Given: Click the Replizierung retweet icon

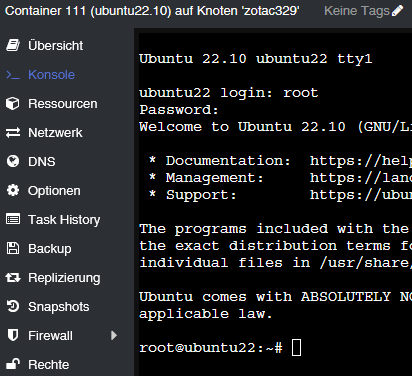Looking at the screenshot, I should tap(13, 278).
